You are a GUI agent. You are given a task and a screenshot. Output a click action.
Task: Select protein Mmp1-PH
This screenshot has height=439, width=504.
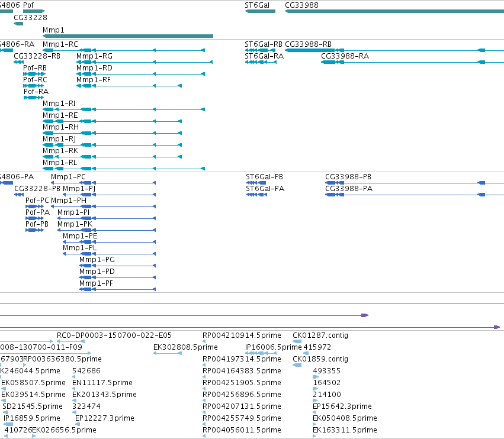coord(69,201)
